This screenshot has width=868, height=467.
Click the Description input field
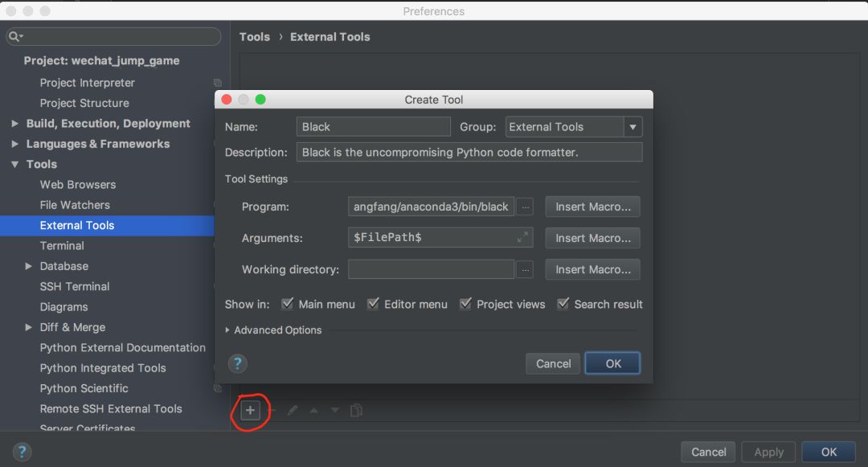point(469,152)
